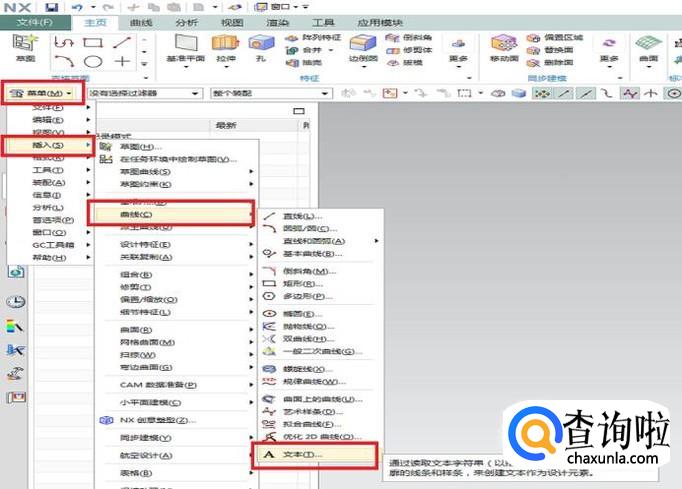This screenshot has width=682, height=489.
Task: Toggle the Control Point snap button
Action: pyautogui.click(x=606, y=93)
